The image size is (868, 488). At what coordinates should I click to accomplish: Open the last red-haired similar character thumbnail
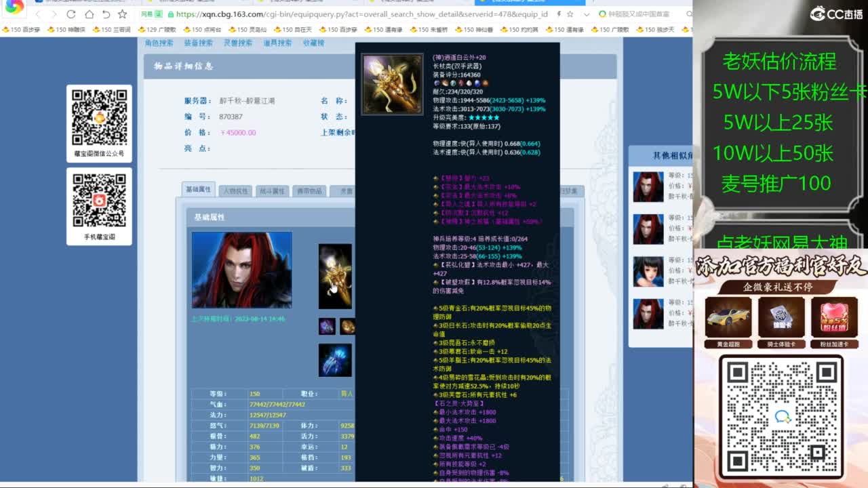point(648,314)
